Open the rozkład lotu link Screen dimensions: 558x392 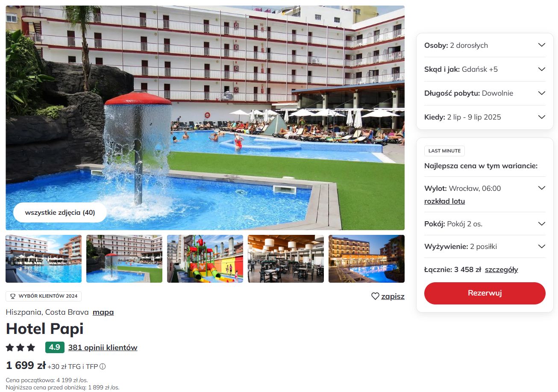[444, 202]
